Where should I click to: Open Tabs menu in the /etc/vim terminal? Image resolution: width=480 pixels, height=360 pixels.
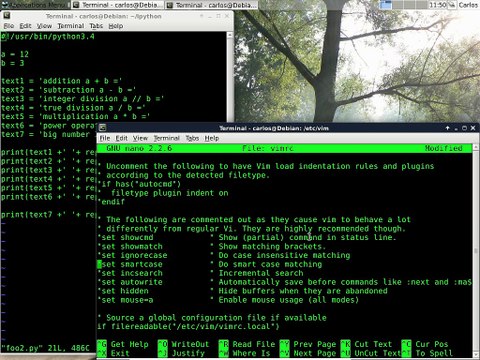coord(192,138)
